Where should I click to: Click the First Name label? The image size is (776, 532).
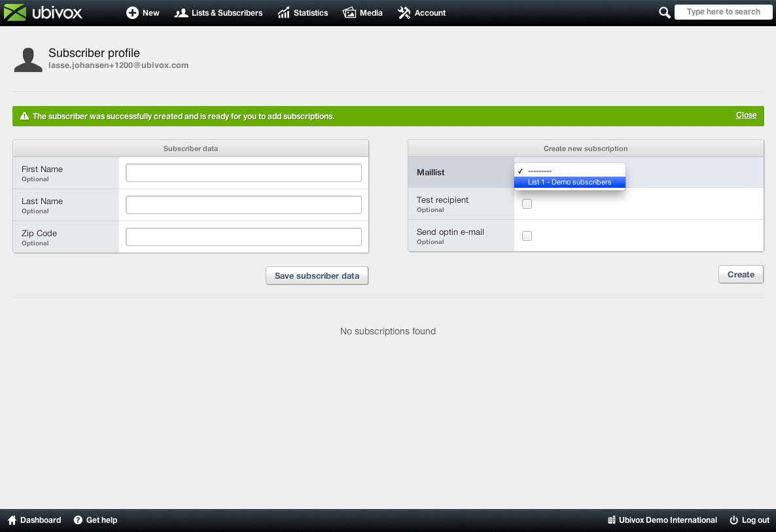(42, 169)
